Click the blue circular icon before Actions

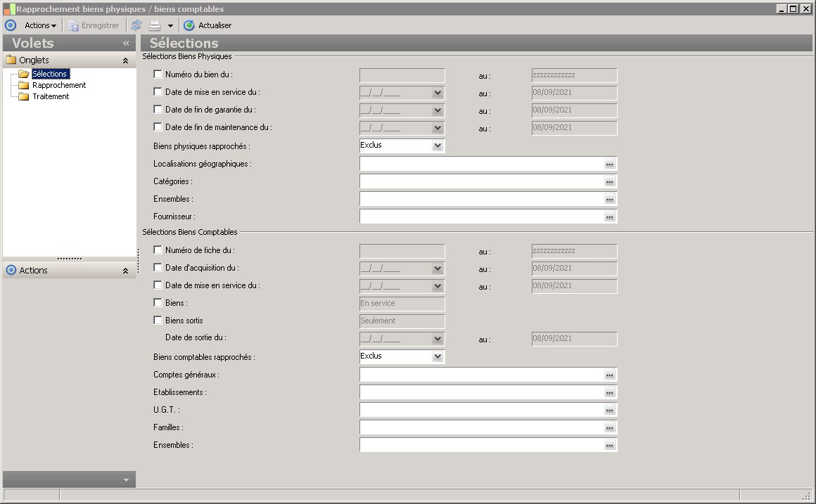(x=10, y=25)
